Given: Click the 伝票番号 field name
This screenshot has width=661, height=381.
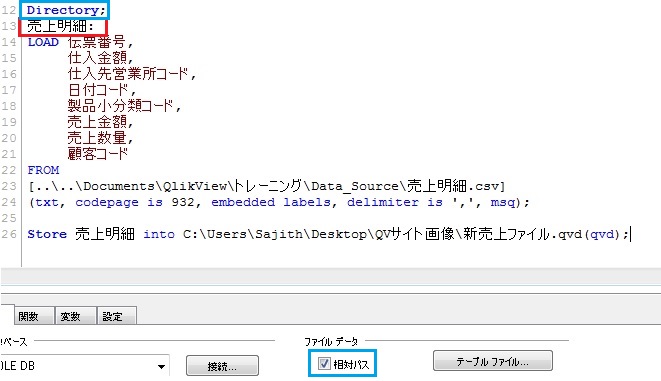Looking at the screenshot, I should click(97, 42).
